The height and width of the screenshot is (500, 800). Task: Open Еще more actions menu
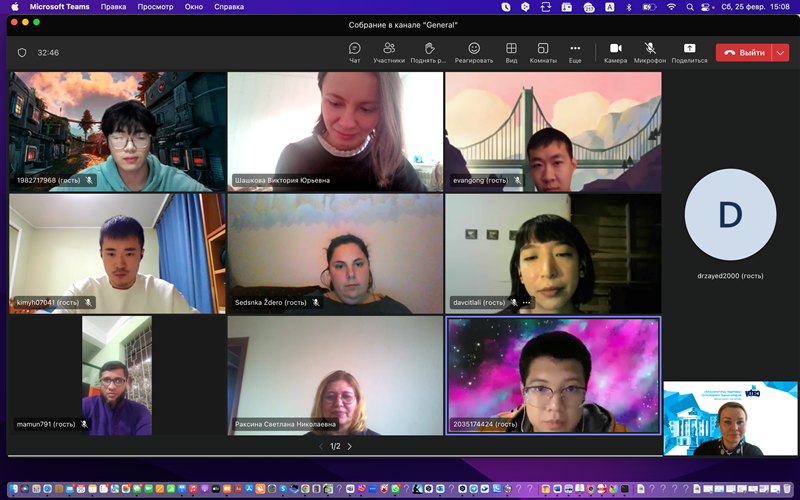(x=575, y=53)
